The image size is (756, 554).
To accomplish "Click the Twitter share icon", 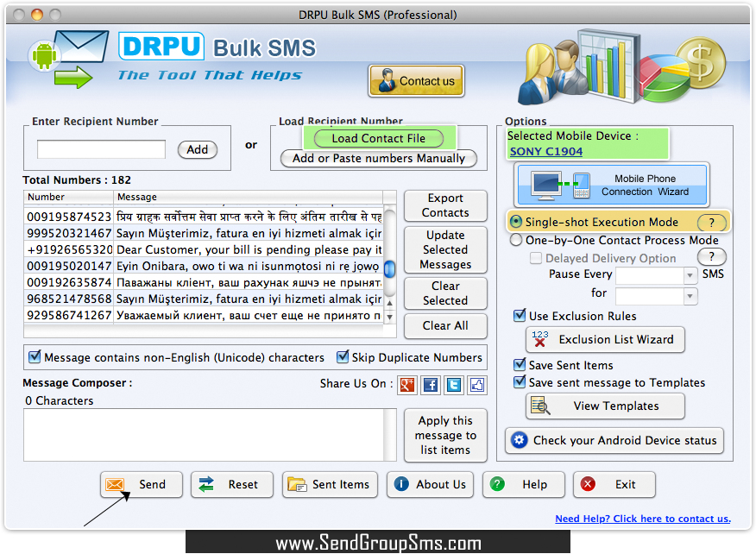I will pos(454,385).
